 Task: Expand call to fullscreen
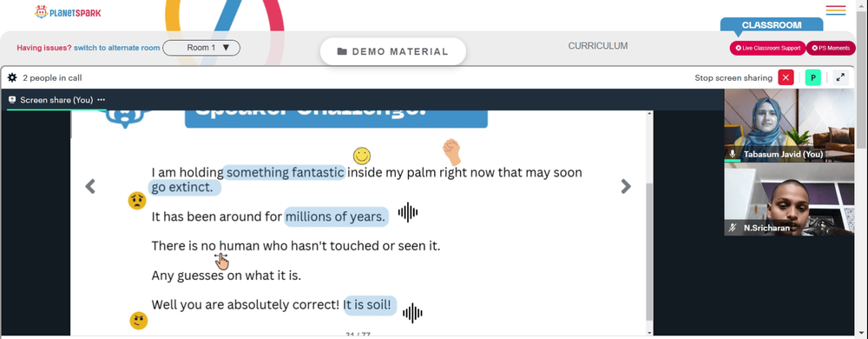coord(840,77)
